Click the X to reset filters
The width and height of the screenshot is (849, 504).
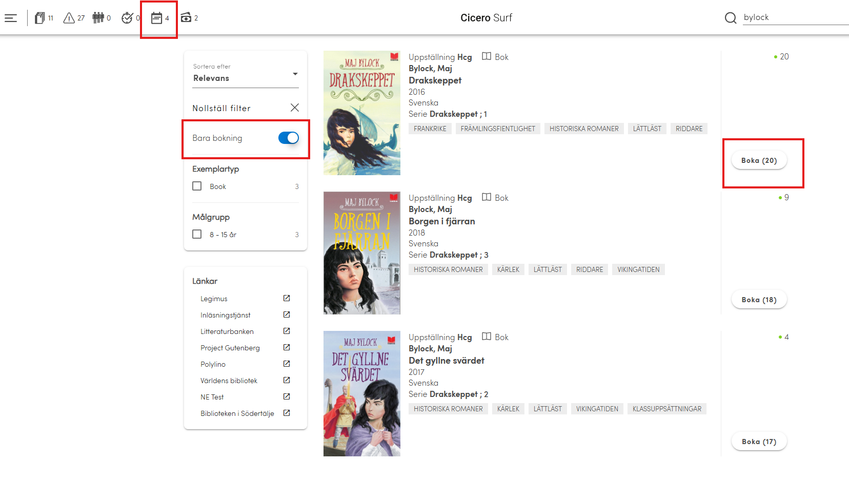[x=295, y=108]
